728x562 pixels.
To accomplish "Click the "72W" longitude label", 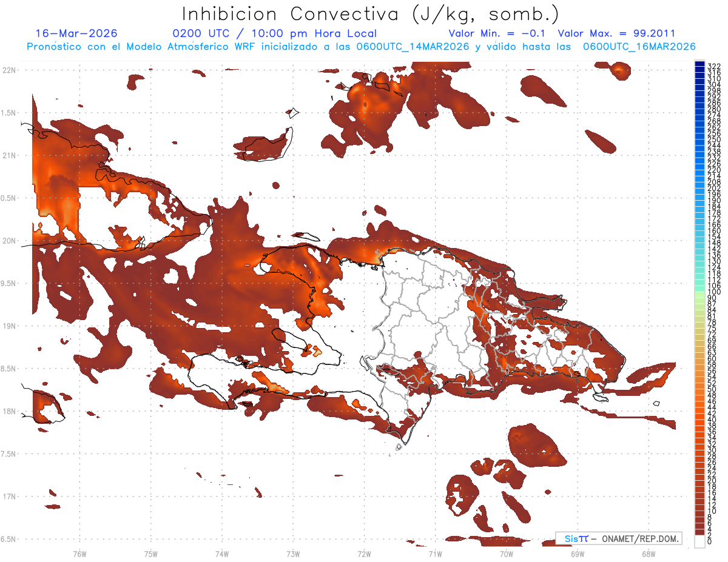I will [364, 554].
